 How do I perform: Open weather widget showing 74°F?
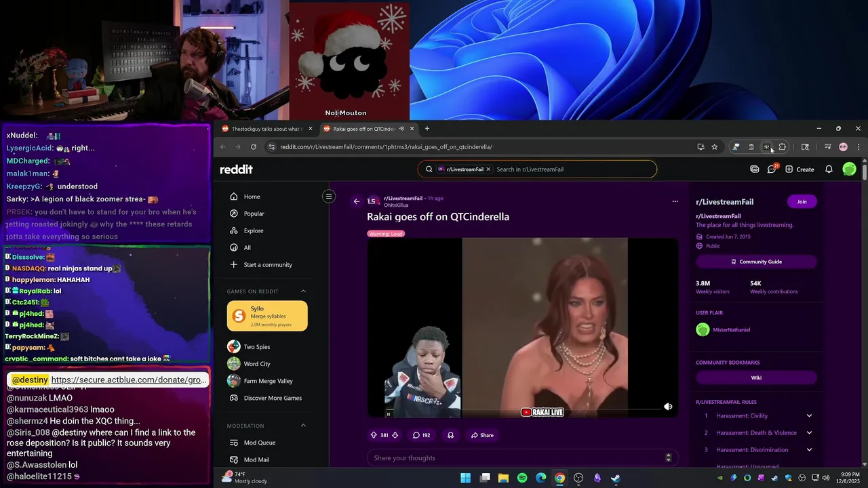[244, 478]
